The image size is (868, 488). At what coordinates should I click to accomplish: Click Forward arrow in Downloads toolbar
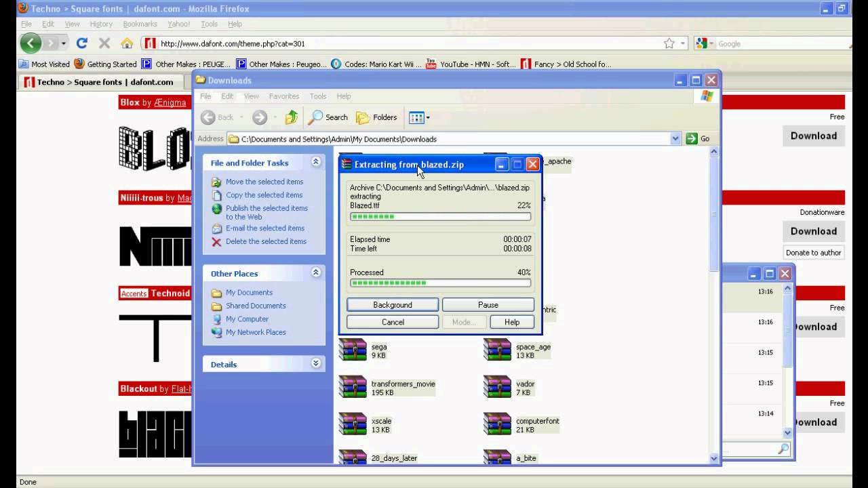(260, 117)
